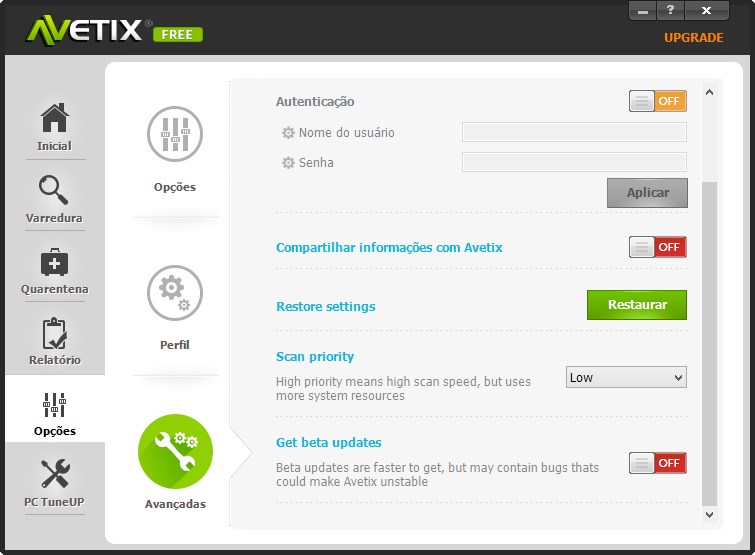Select the round Perfil gears icon
755x555 pixels.
175,293
